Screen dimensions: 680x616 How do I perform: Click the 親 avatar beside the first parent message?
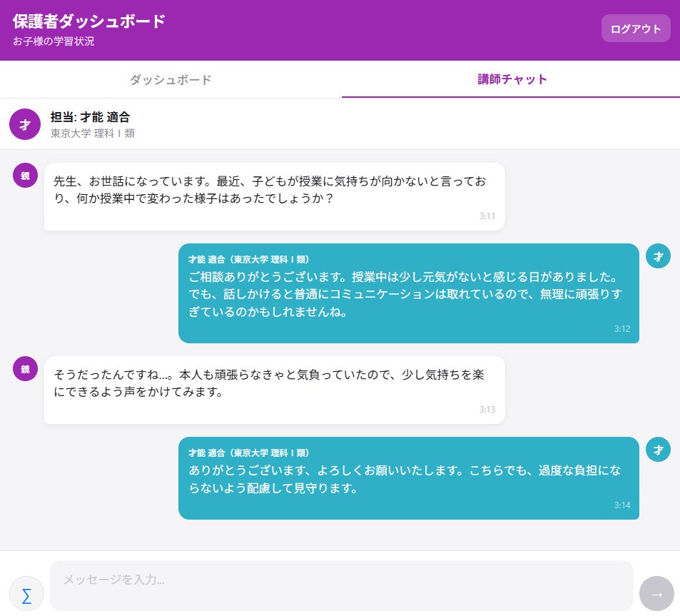25,174
